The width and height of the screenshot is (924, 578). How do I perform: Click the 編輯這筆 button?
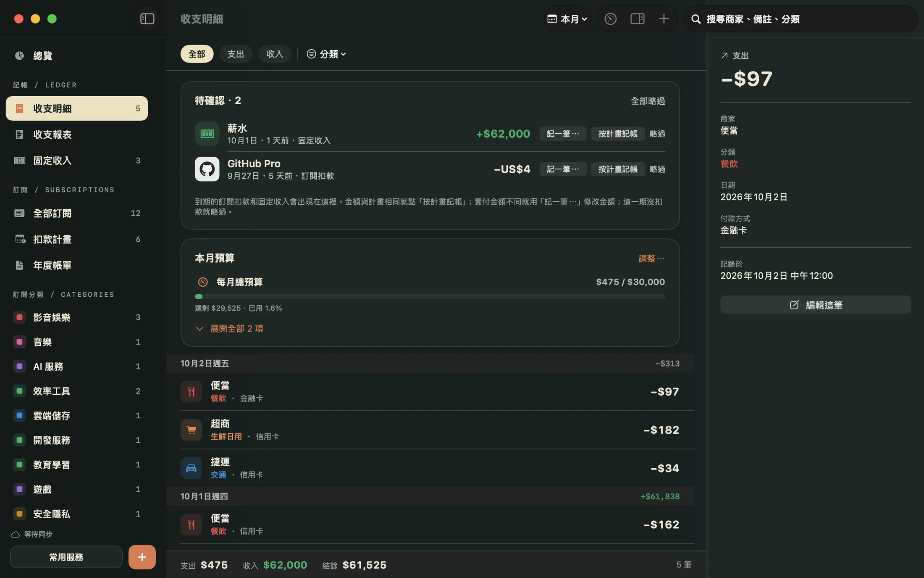(x=815, y=305)
